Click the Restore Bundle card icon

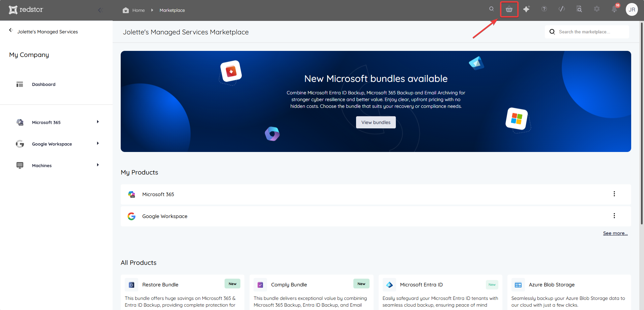point(131,285)
